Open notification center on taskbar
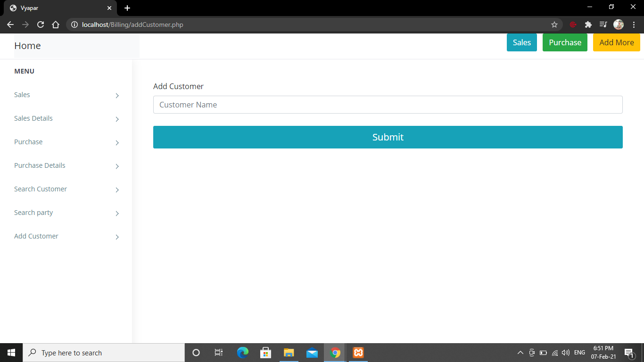 click(629, 353)
